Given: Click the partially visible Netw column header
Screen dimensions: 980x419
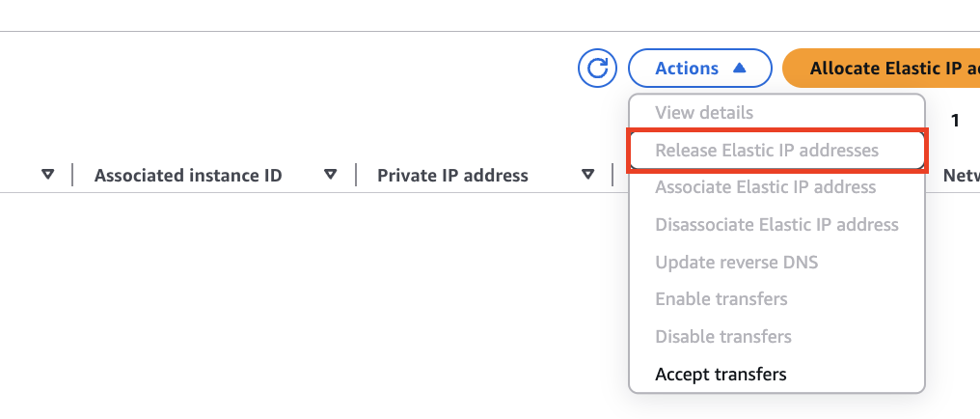Looking at the screenshot, I should [962, 176].
